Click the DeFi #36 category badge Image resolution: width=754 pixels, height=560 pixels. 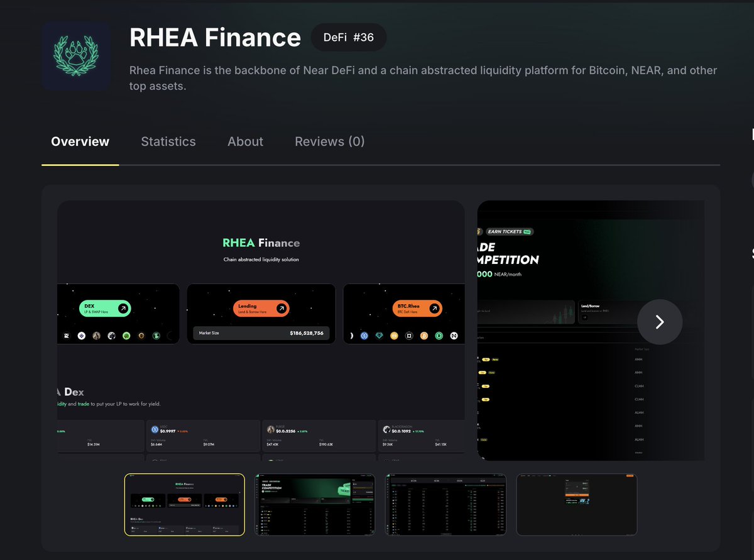coord(348,37)
